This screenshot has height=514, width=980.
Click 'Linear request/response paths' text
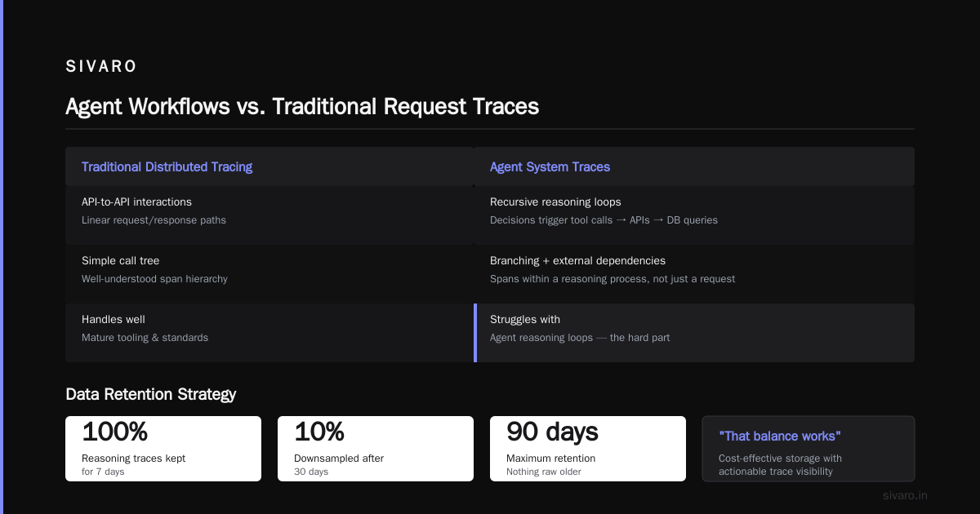(x=154, y=220)
